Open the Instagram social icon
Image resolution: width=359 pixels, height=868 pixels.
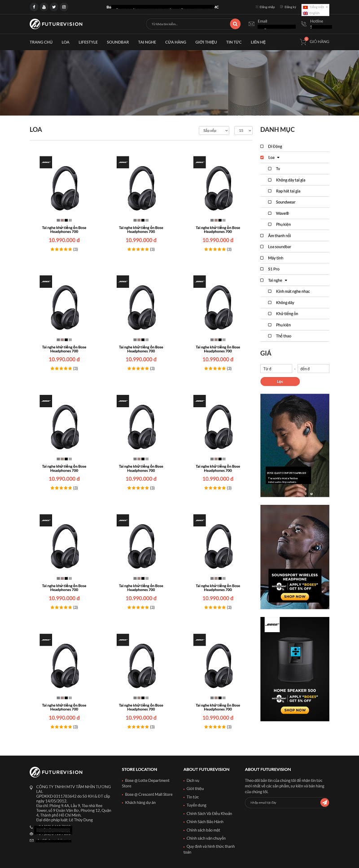pyautogui.click(x=64, y=7)
